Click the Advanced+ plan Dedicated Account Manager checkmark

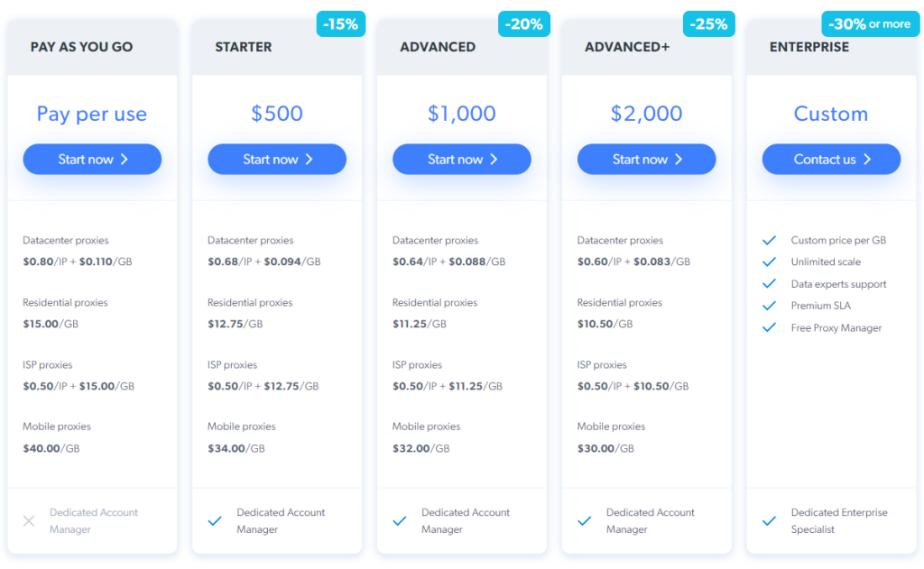click(x=585, y=521)
